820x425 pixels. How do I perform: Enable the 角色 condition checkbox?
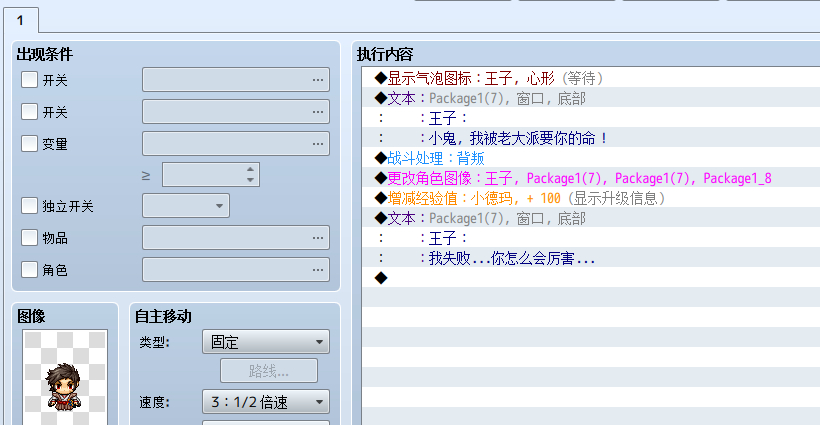click(29, 270)
